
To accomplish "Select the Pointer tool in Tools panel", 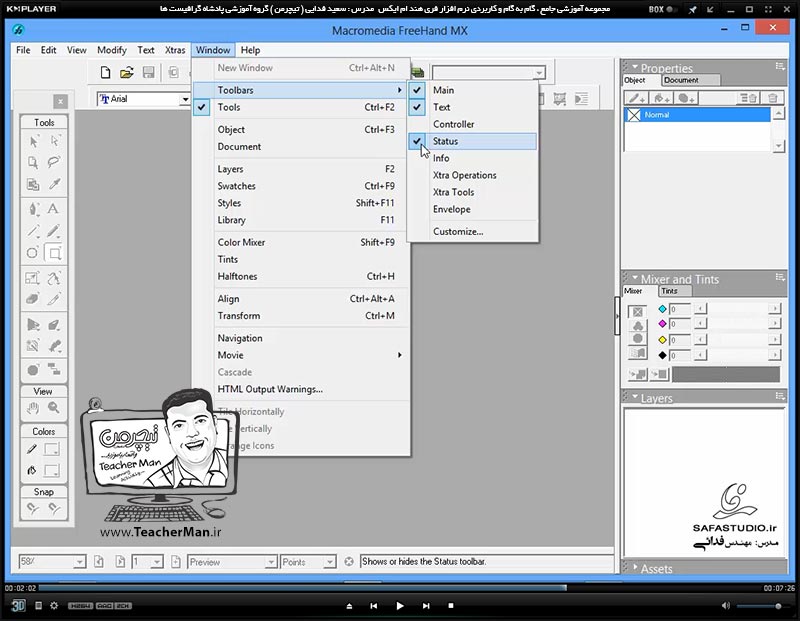I will 34,141.
